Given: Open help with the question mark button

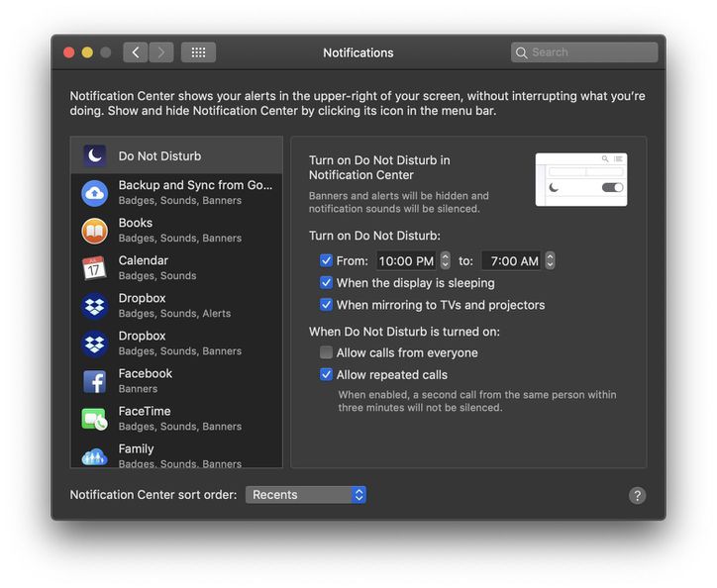Looking at the screenshot, I should click(x=637, y=496).
